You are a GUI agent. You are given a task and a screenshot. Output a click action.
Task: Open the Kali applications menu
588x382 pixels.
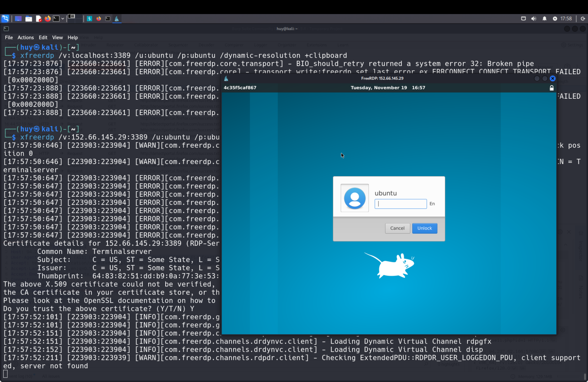tap(5, 18)
